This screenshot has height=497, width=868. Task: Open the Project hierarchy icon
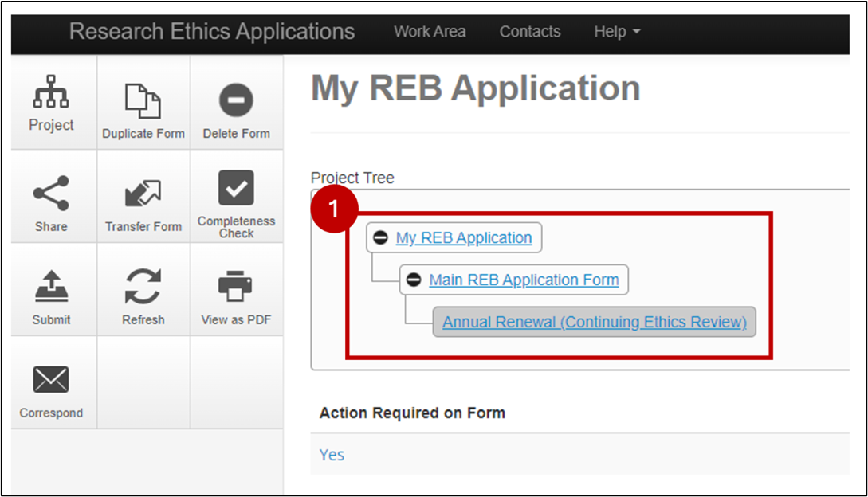51,92
